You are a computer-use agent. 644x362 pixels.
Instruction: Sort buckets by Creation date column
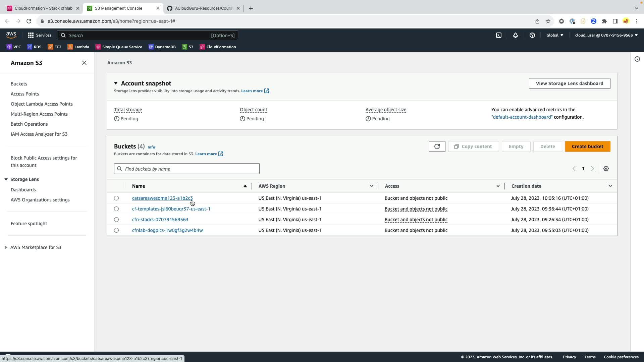point(526,186)
